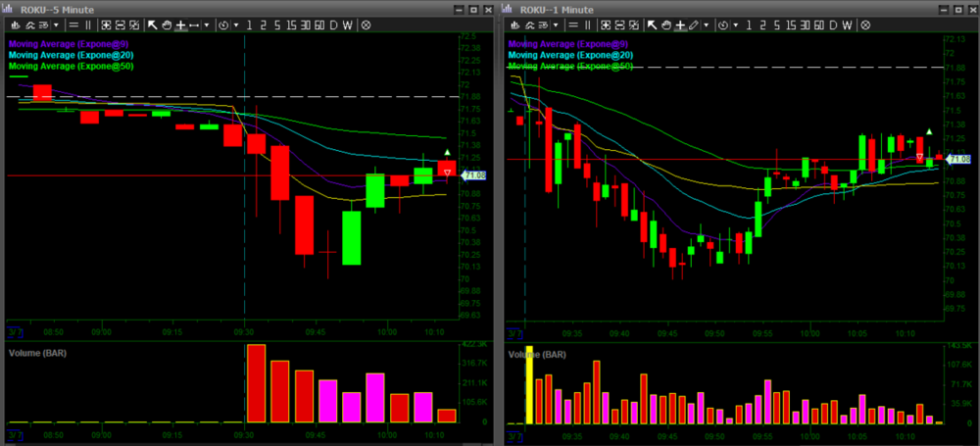
Task: Select horizontal lines icon in 1 Minute toolbar
Action: [573, 25]
